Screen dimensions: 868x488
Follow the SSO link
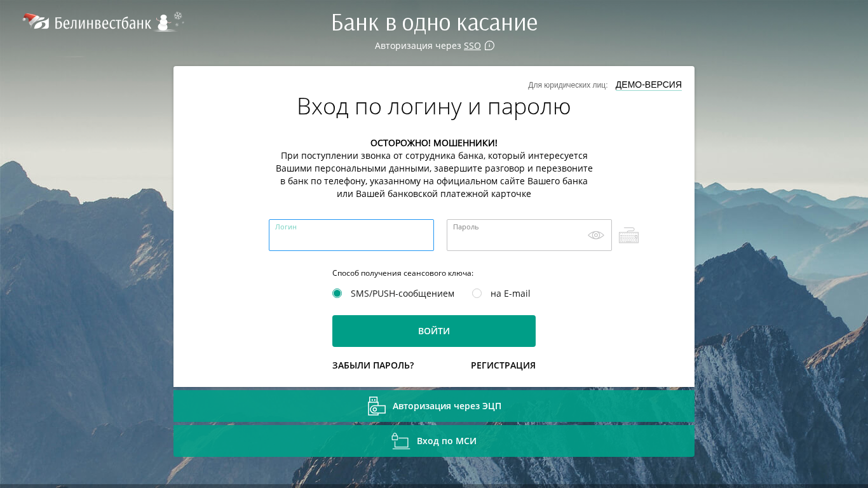pyautogui.click(x=472, y=46)
